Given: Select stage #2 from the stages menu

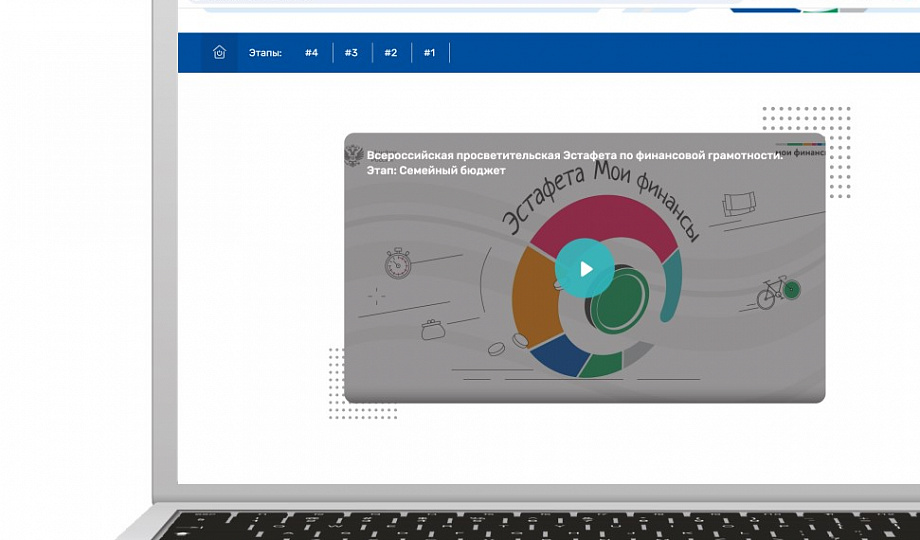Looking at the screenshot, I should [390, 53].
